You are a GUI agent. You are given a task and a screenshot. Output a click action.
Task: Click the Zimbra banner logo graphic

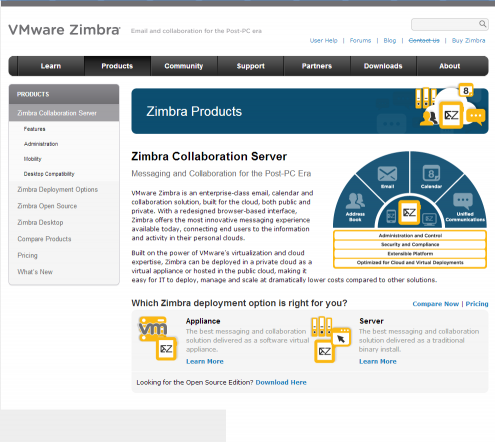[451, 115]
